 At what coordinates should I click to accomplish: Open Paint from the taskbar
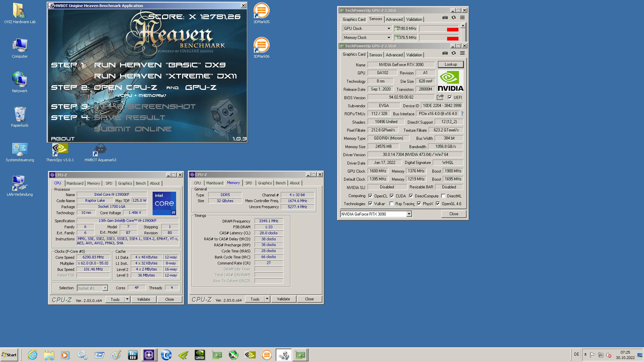coord(116,355)
